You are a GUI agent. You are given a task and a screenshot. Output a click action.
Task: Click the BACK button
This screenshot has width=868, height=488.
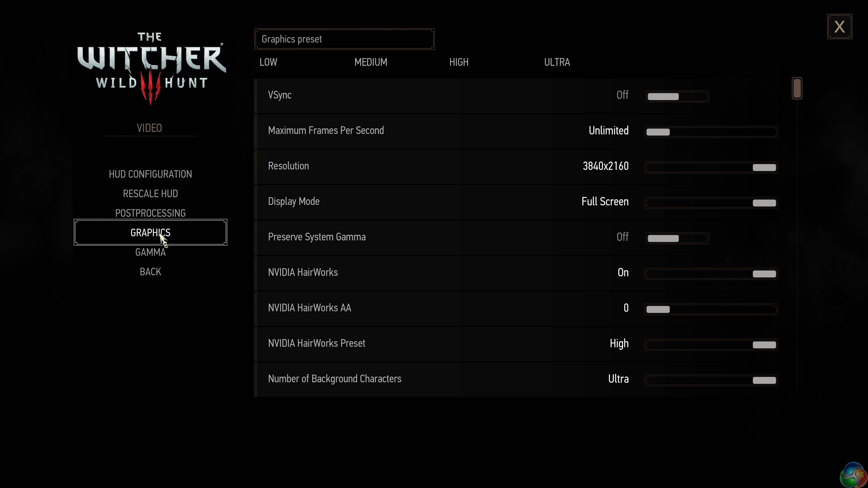tap(150, 272)
